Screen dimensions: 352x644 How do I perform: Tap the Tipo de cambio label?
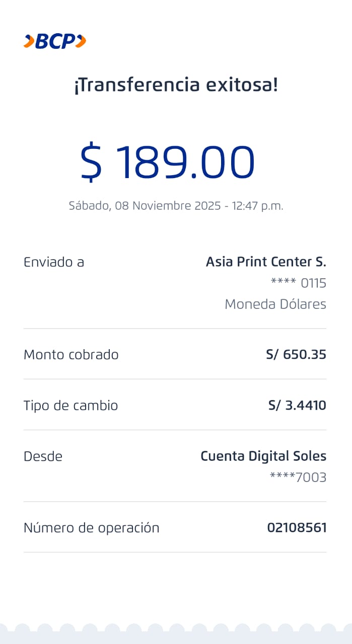click(71, 406)
